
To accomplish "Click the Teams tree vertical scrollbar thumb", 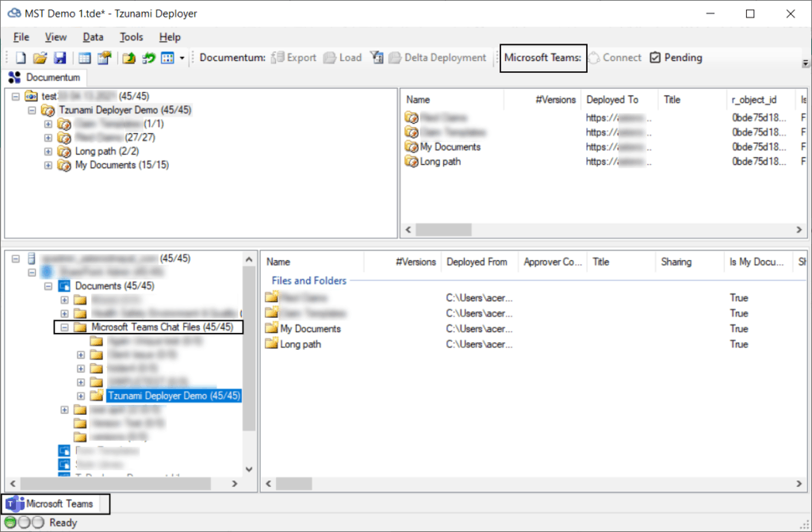I will (x=249, y=349).
